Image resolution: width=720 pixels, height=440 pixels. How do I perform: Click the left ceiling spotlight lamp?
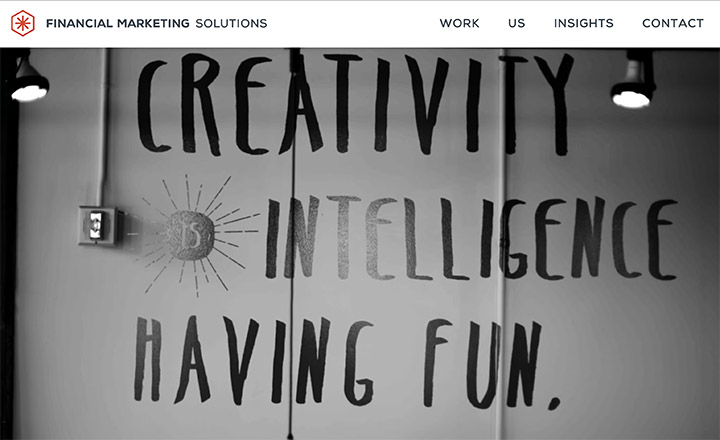click(29, 80)
